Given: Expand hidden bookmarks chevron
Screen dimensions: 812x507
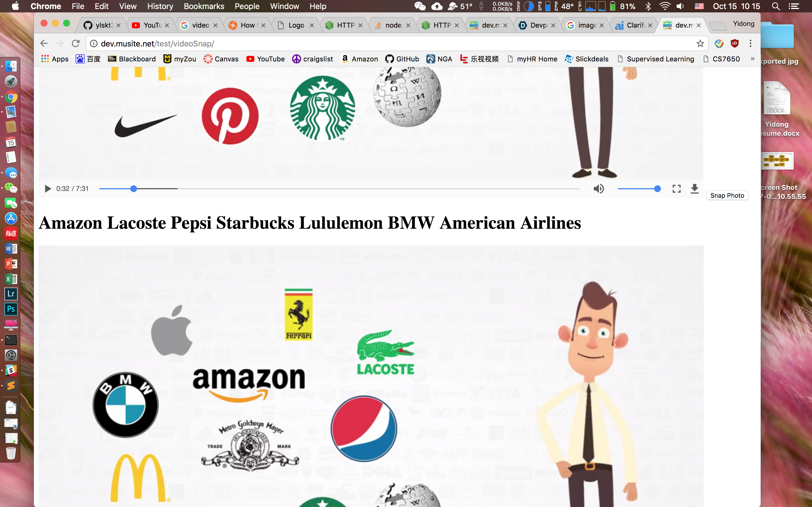Looking at the screenshot, I should [753, 59].
